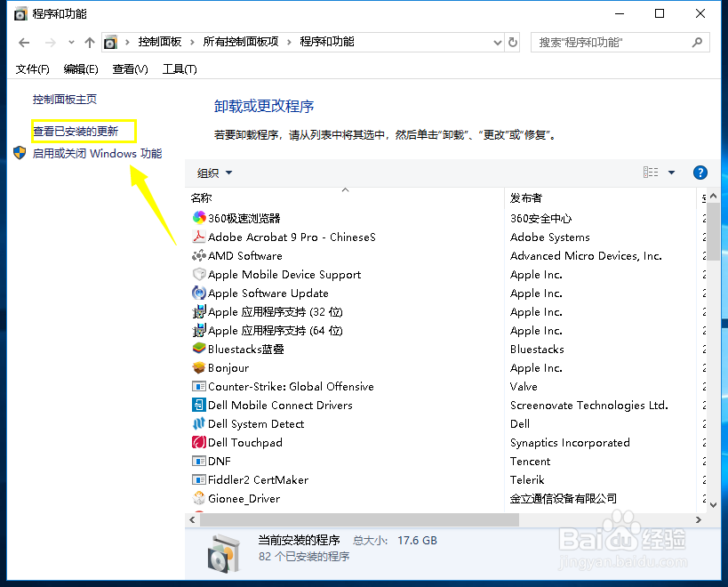
Task: Expand the chevron after 控制面板 breadcrumb
Action: (x=192, y=43)
